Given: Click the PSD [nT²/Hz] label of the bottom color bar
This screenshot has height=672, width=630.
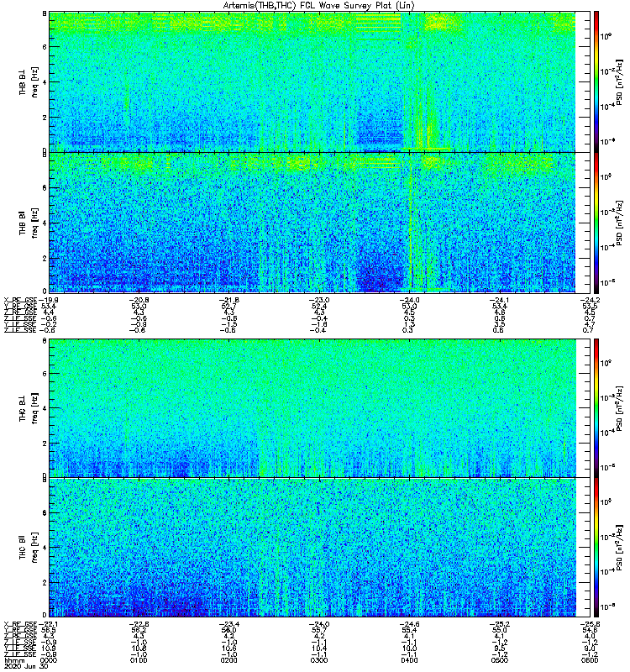Looking at the screenshot, I should point(619,548).
